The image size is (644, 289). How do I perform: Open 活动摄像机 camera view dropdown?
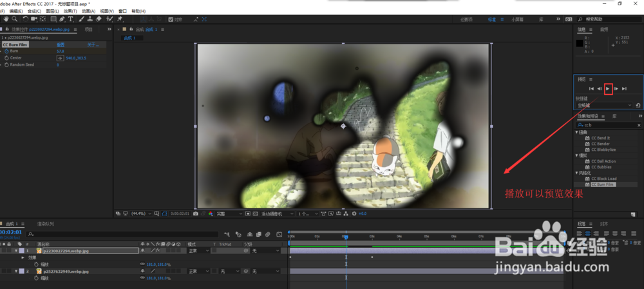point(277,214)
